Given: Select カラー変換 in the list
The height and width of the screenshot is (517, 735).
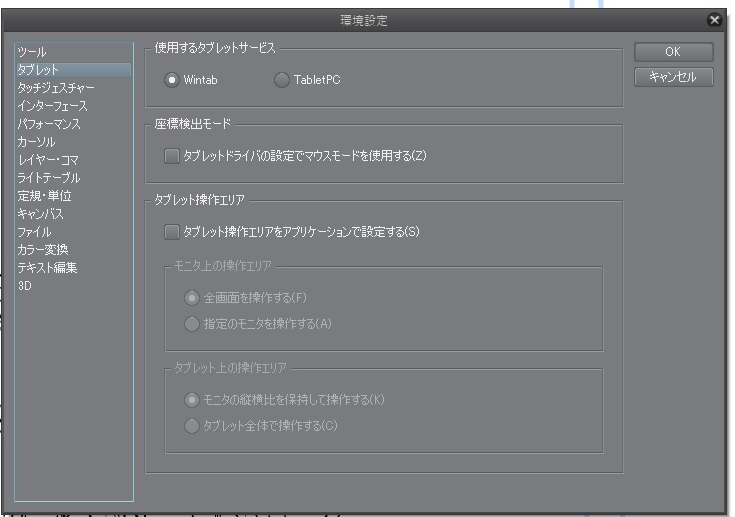Looking at the screenshot, I should coord(74,249).
